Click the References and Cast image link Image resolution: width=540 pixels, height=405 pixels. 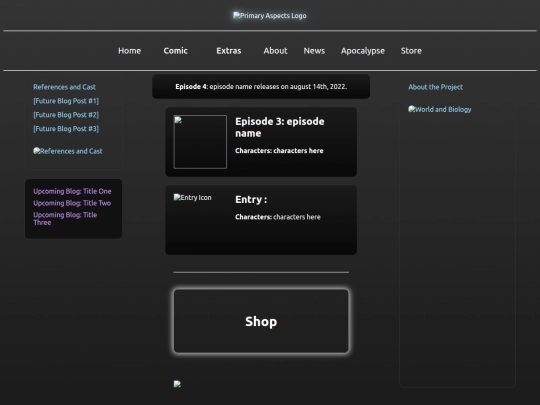click(68, 151)
